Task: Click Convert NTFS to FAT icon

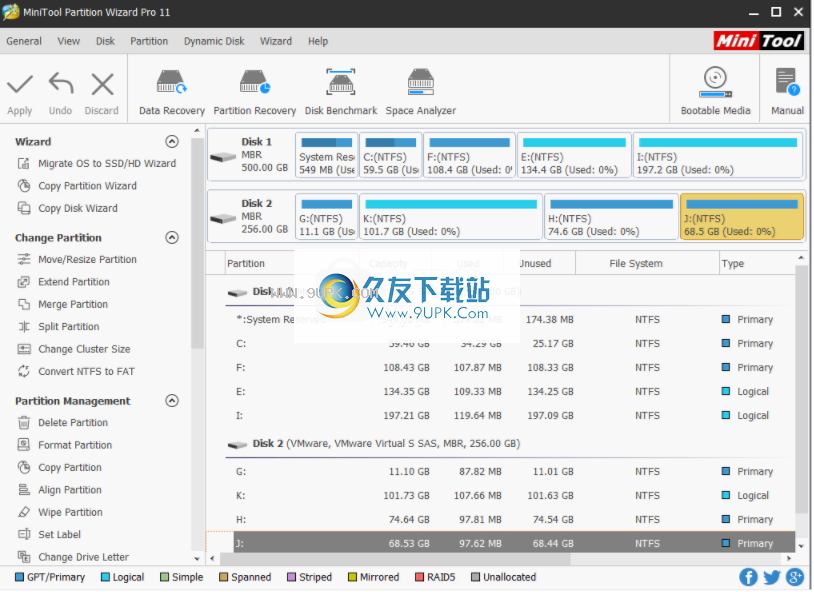Action: coord(24,371)
